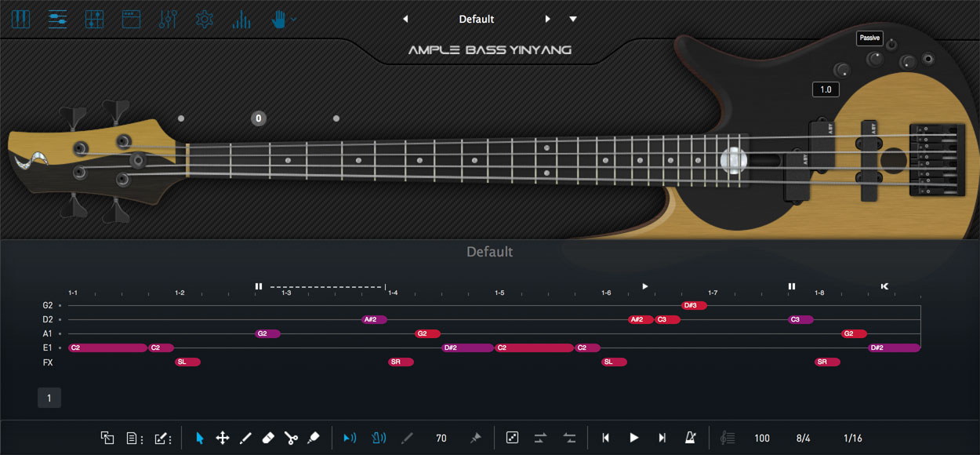Click the FX row label
Screen dimensions: 980x455
click(x=48, y=362)
